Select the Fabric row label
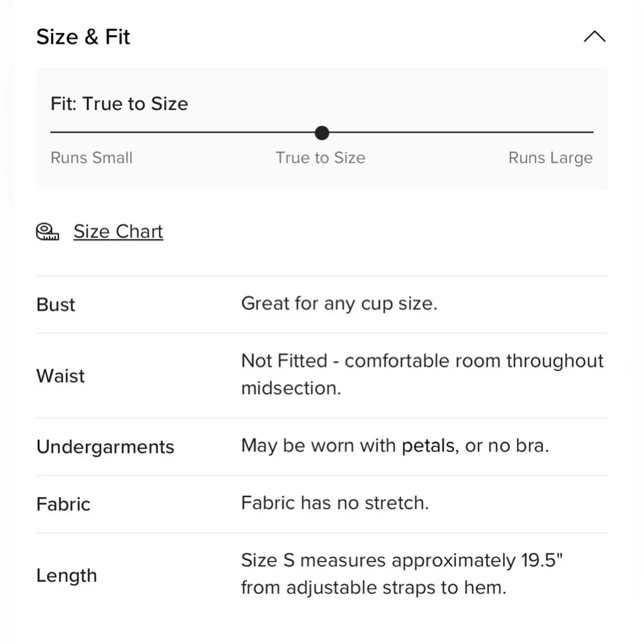 [x=63, y=504]
